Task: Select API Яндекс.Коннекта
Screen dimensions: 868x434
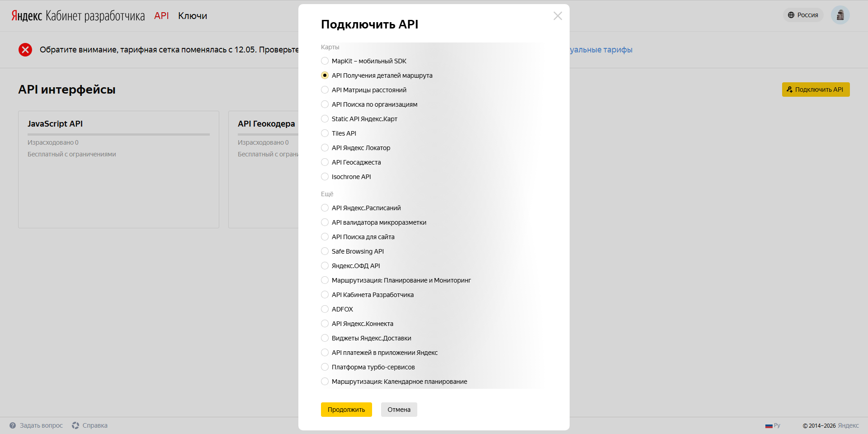Action: 325,324
